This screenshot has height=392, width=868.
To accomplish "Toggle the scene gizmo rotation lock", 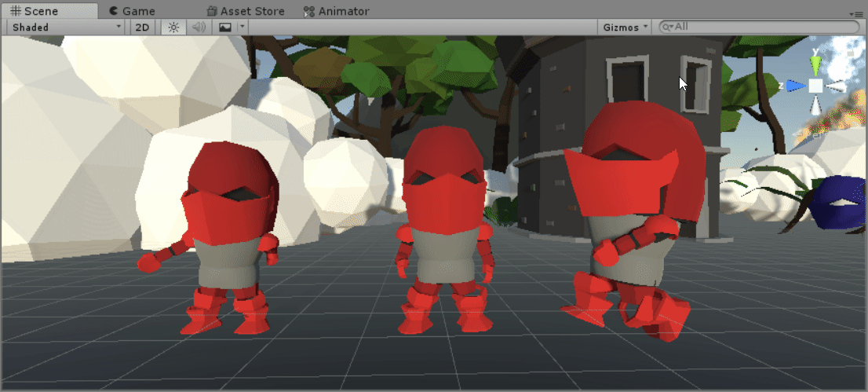I will pos(850,53).
